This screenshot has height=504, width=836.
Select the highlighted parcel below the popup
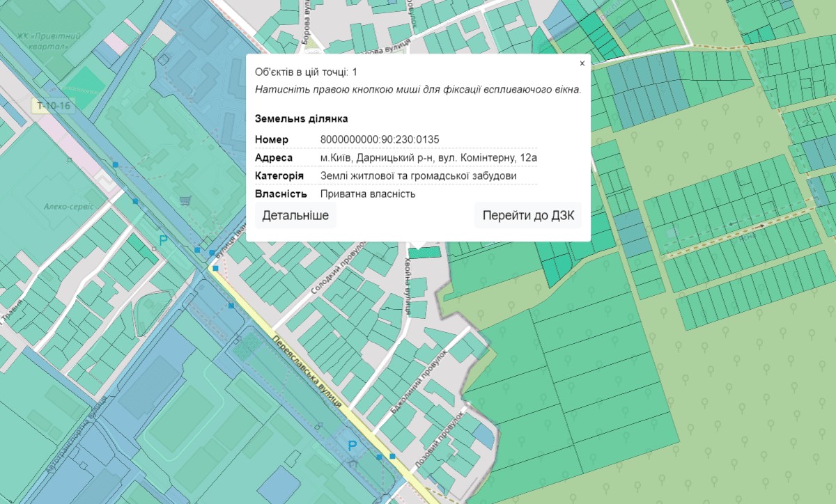click(x=424, y=252)
